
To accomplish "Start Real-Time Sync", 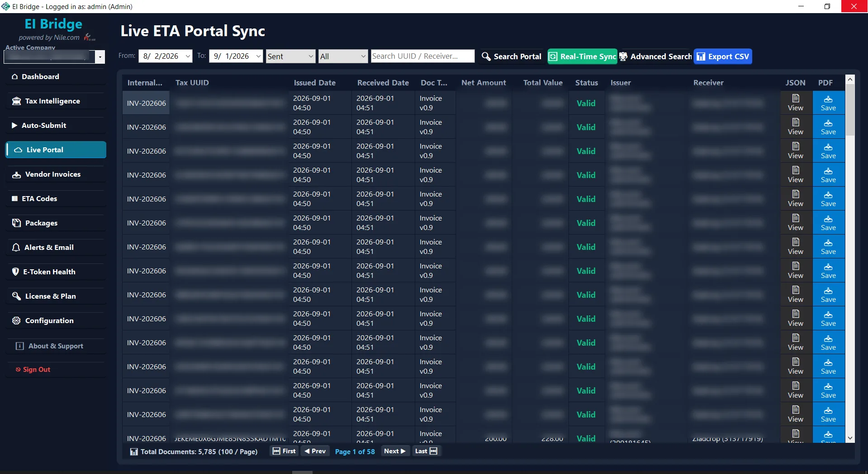I will 582,56.
